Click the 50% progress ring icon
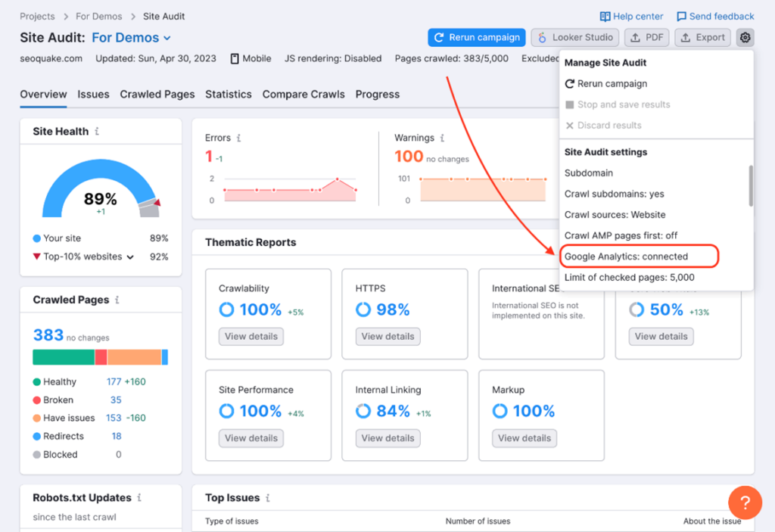 pyautogui.click(x=636, y=310)
